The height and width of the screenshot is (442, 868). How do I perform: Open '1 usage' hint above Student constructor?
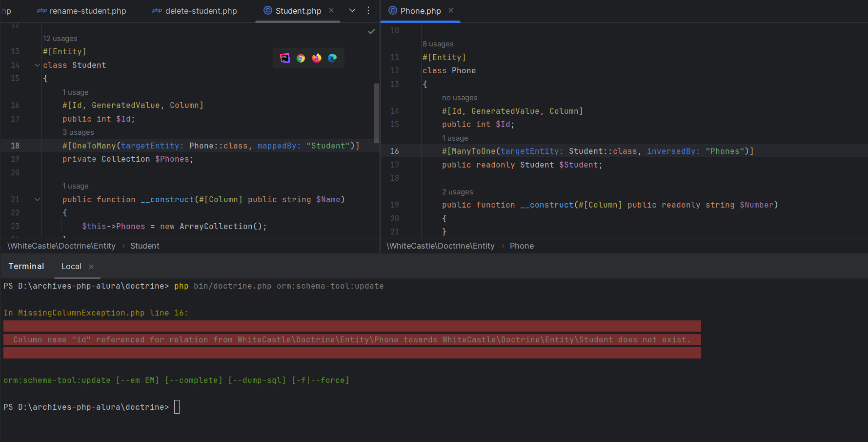pos(76,186)
